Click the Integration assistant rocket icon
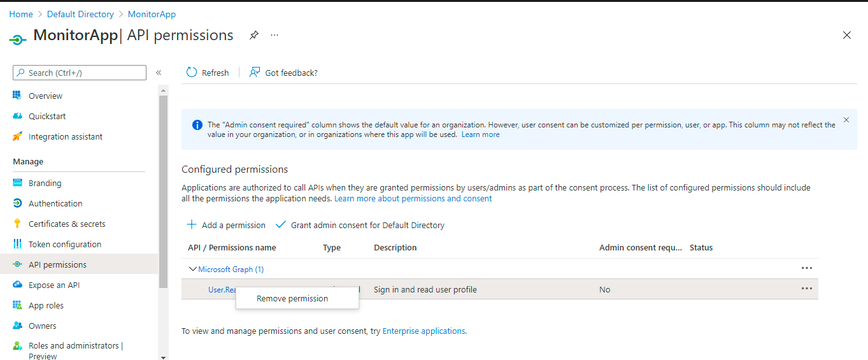868x360 pixels. (x=17, y=136)
